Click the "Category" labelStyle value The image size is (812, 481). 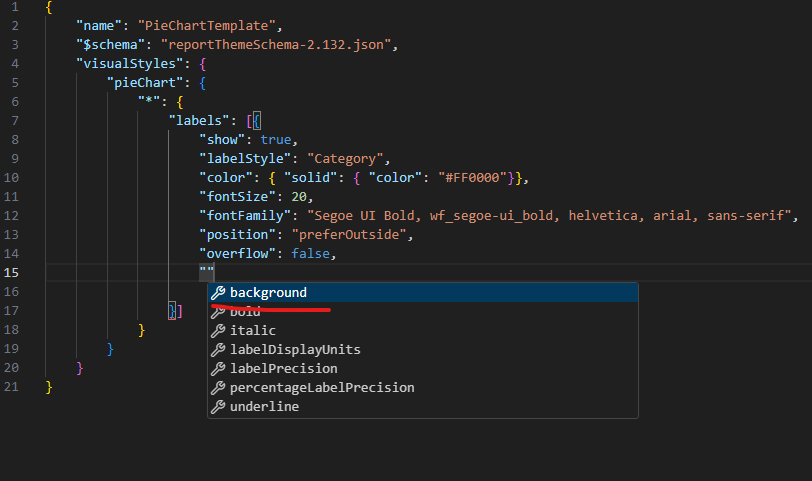pos(345,159)
